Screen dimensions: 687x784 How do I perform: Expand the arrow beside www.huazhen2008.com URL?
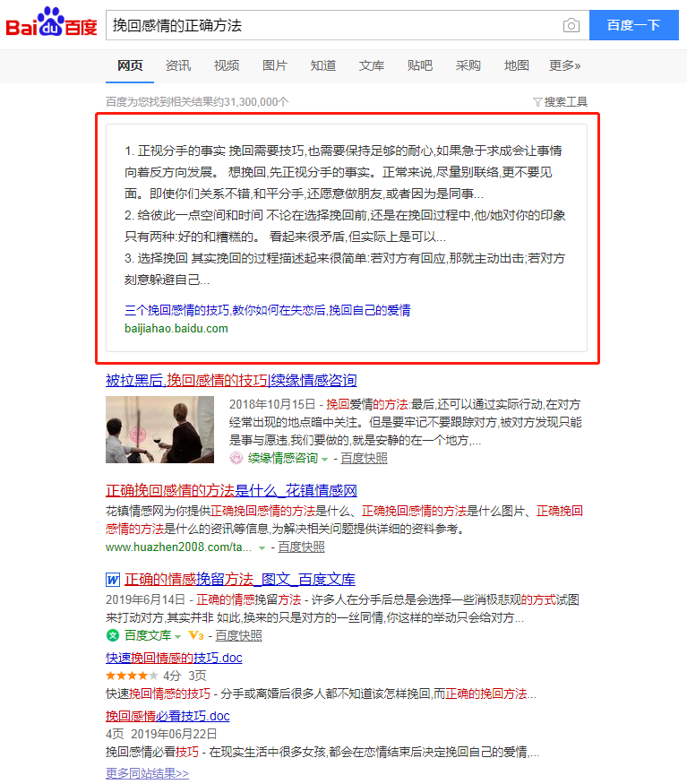[262, 548]
